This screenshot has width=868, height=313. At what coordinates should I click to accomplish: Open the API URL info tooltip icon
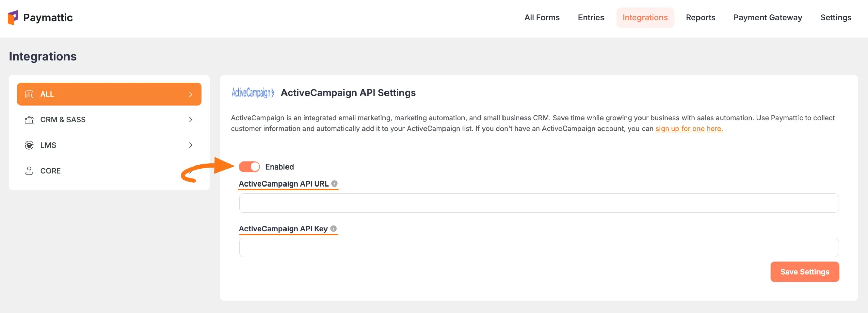335,183
